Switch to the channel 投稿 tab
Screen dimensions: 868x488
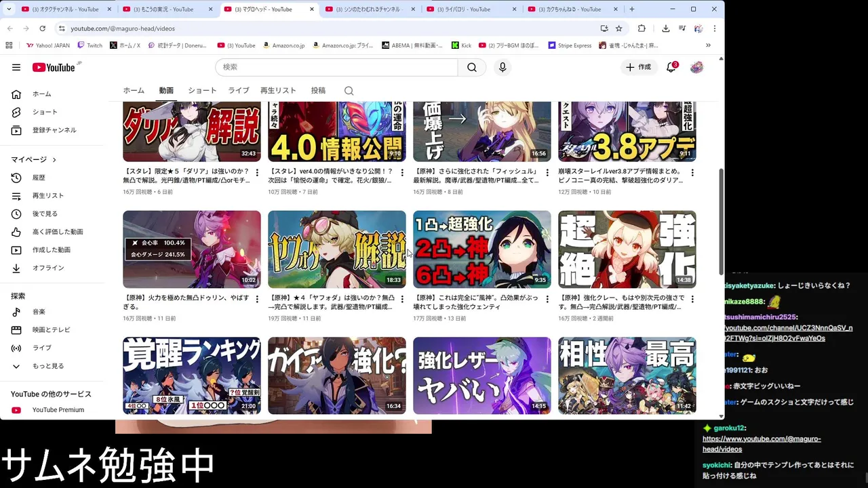click(318, 90)
